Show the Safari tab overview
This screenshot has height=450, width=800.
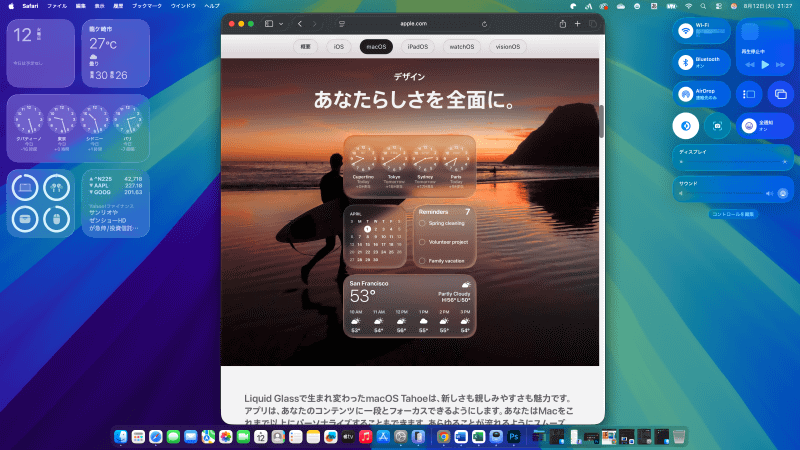tap(592, 23)
